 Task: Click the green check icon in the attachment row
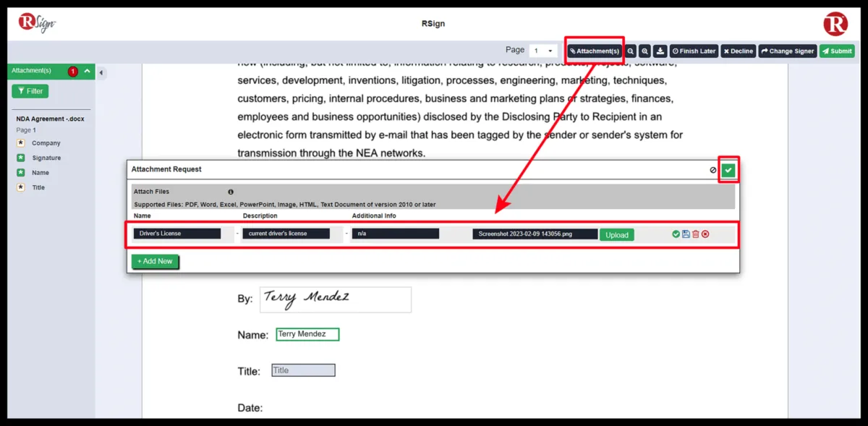coord(676,234)
